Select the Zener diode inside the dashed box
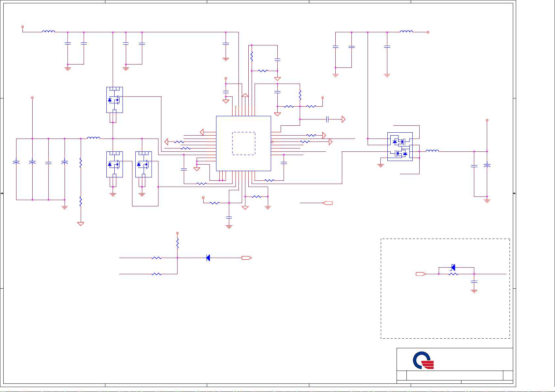Image resolution: width=555 pixels, height=392 pixels. pyautogui.click(x=453, y=268)
